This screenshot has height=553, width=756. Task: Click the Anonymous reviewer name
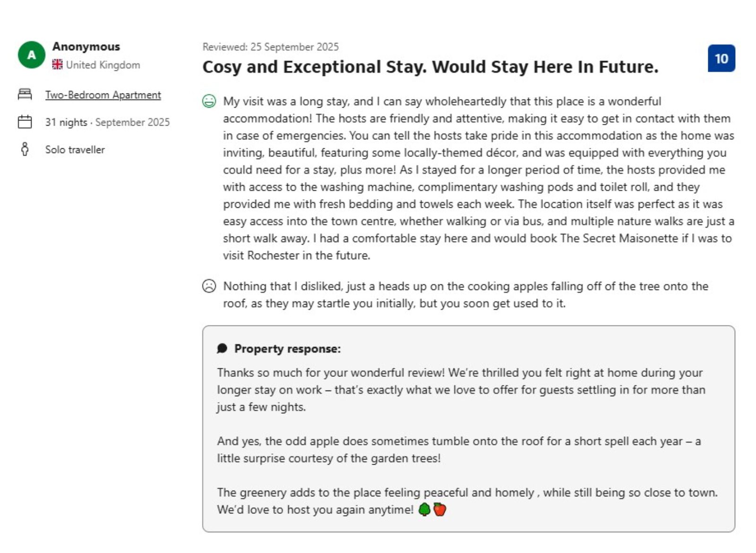click(86, 46)
